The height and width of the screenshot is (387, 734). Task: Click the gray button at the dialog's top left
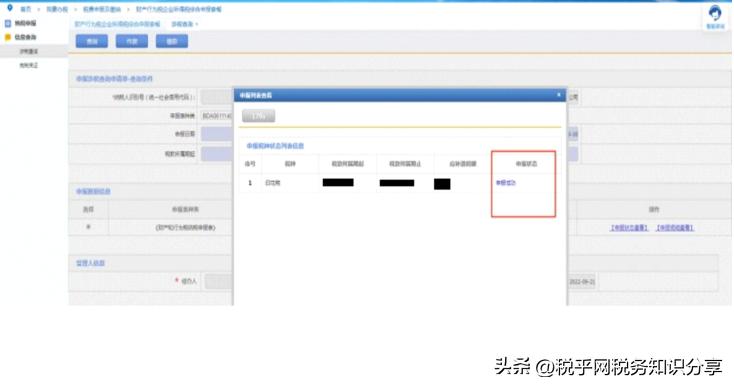click(258, 116)
